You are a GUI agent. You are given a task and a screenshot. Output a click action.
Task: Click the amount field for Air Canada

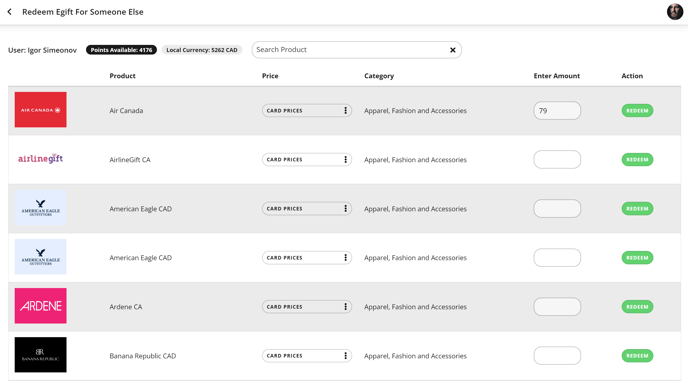[557, 111]
